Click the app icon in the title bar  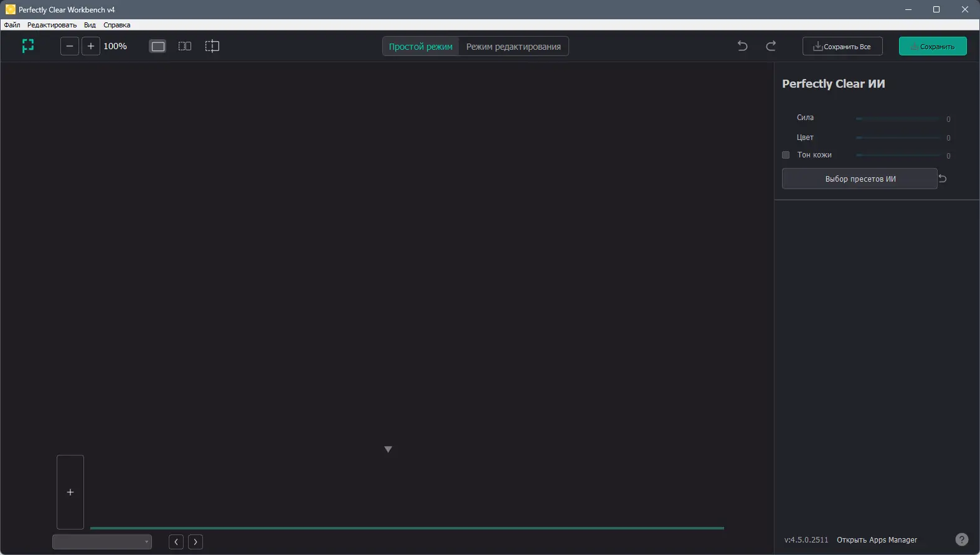(10, 9)
